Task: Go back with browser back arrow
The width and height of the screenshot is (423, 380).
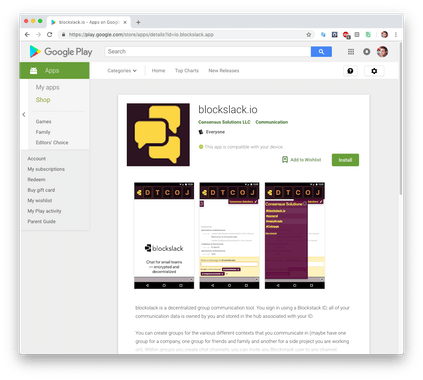Action: 27,34
